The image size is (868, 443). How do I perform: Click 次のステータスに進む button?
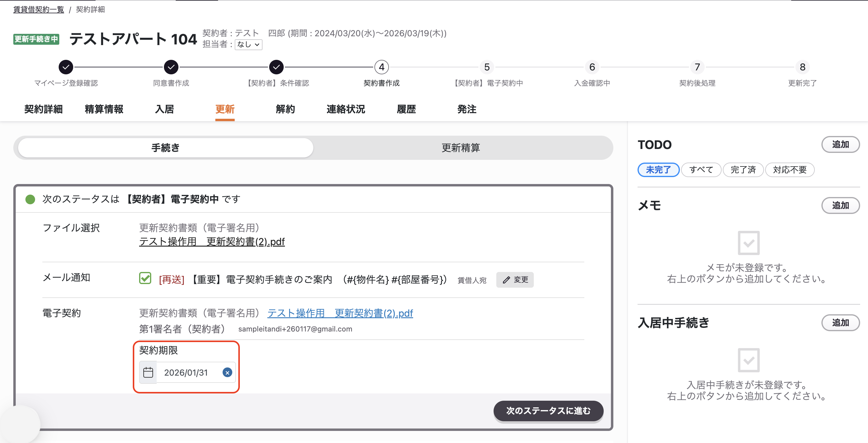(x=548, y=411)
